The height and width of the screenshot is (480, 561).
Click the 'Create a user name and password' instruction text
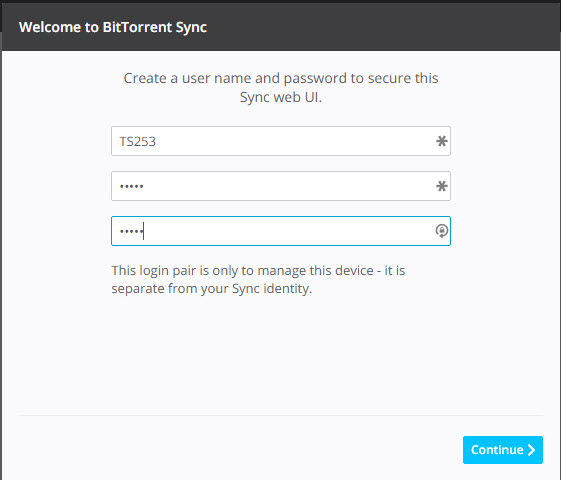pyautogui.click(x=281, y=87)
